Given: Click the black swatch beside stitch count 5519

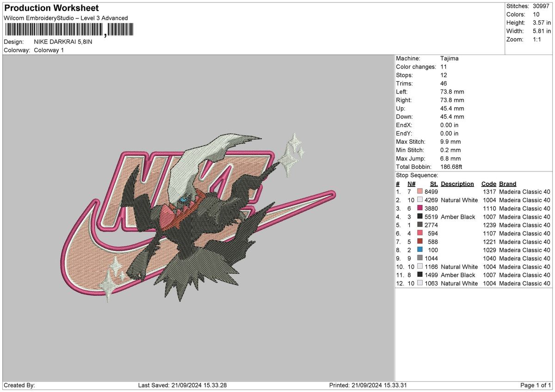Looking at the screenshot, I should [x=420, y=217].
